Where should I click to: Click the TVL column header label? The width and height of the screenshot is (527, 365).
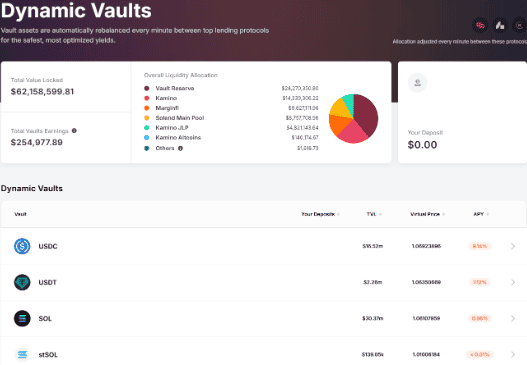click(x=371, y=214)
